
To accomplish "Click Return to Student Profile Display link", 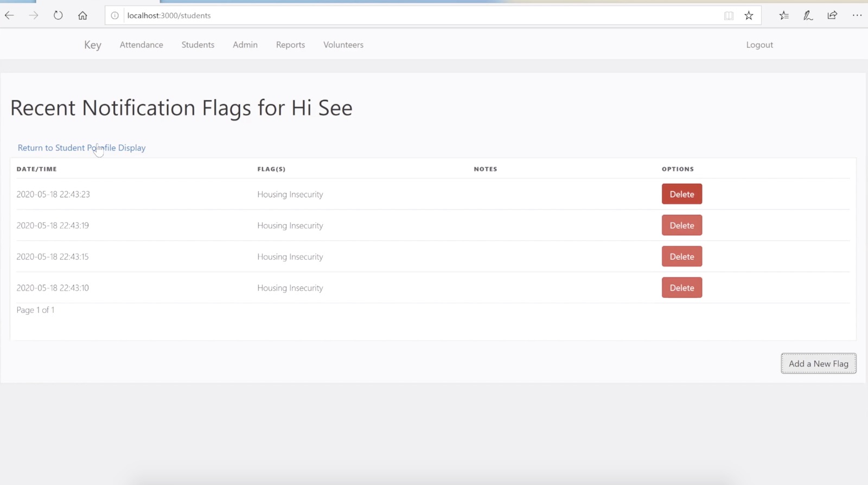I will [81, 148].
